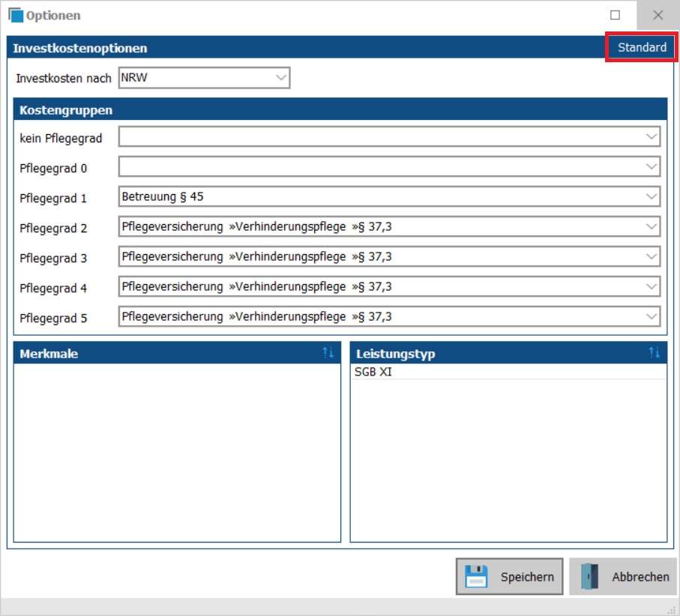
Task: Maximize the Optionen window
Action: (x=616, y=15)
